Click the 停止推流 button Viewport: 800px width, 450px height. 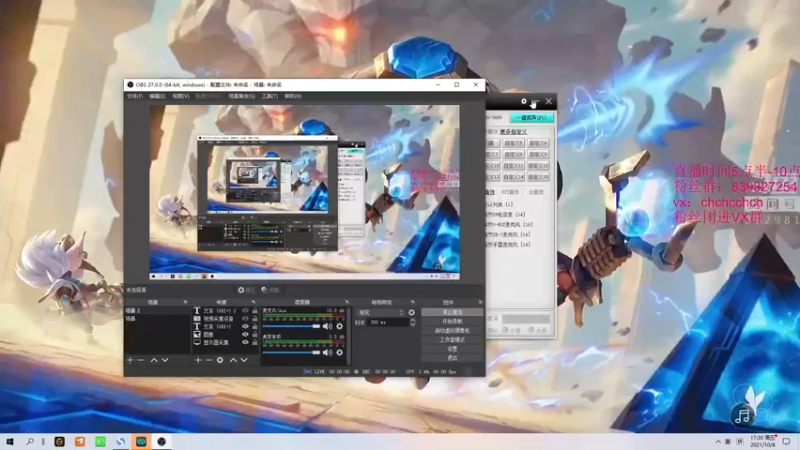pos(452,312)
